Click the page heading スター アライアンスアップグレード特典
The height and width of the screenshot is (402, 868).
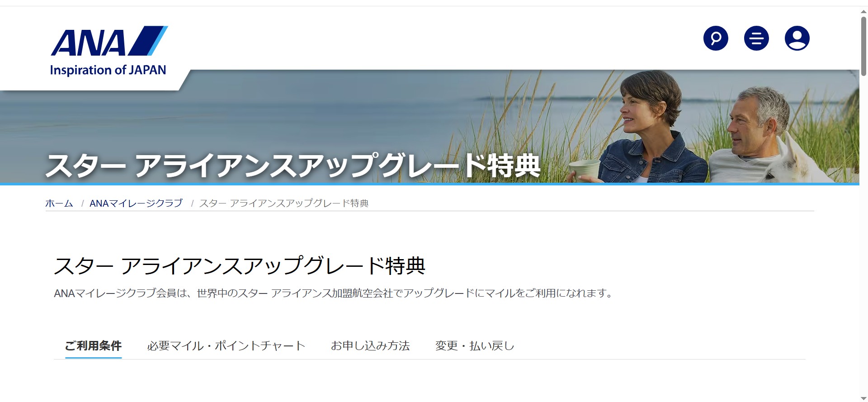240,266
